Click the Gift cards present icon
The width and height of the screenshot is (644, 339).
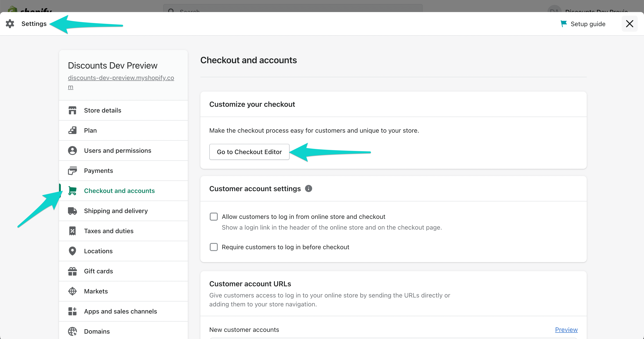point(72,271)
